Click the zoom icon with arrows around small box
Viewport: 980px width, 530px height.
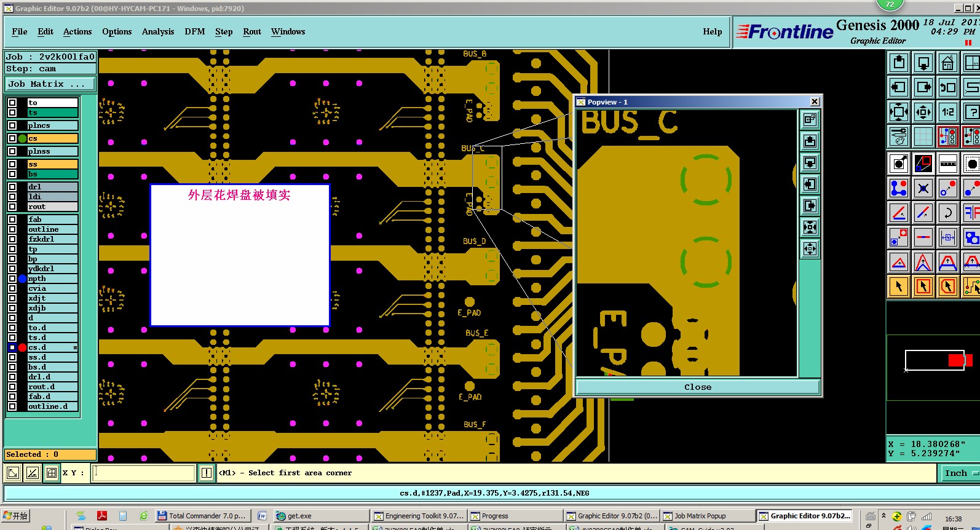tap(923, 112)
